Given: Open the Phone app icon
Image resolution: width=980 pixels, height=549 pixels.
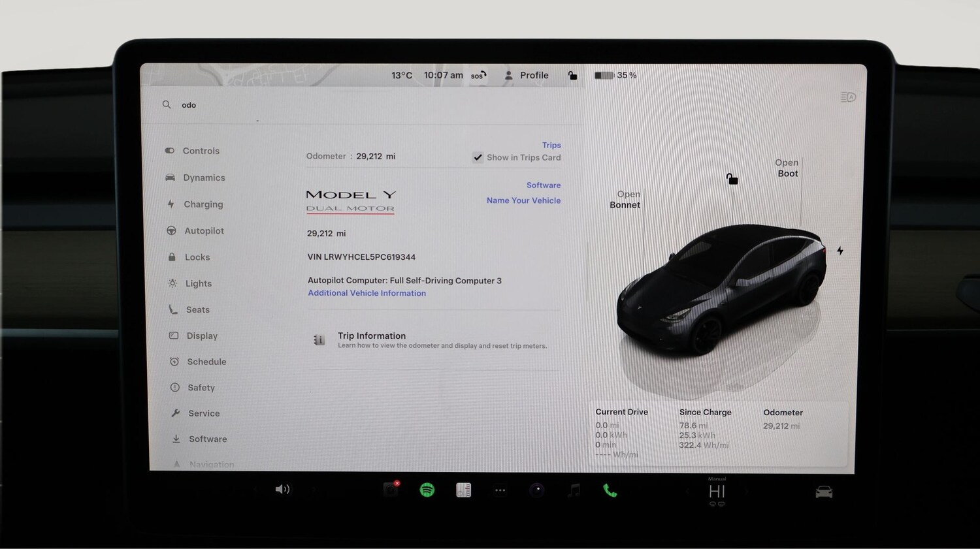Looking at the screenshot, I should (x=610, y=489).
